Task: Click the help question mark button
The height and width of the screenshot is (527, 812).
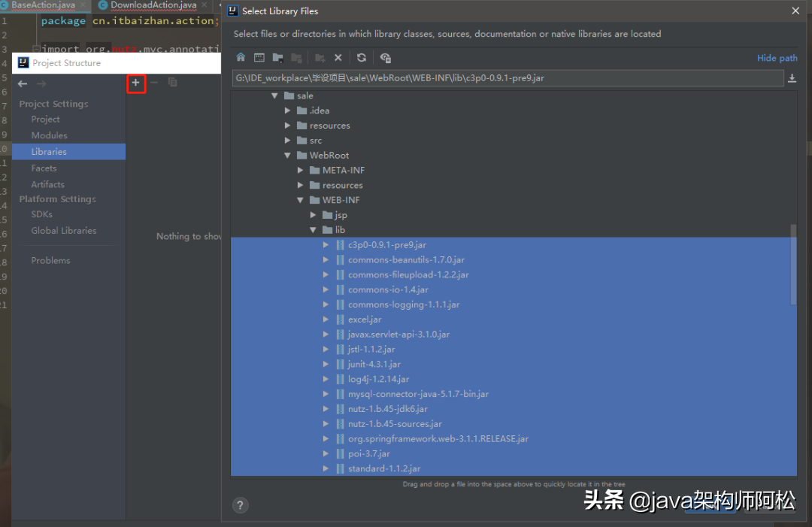Action: [241, 505]
